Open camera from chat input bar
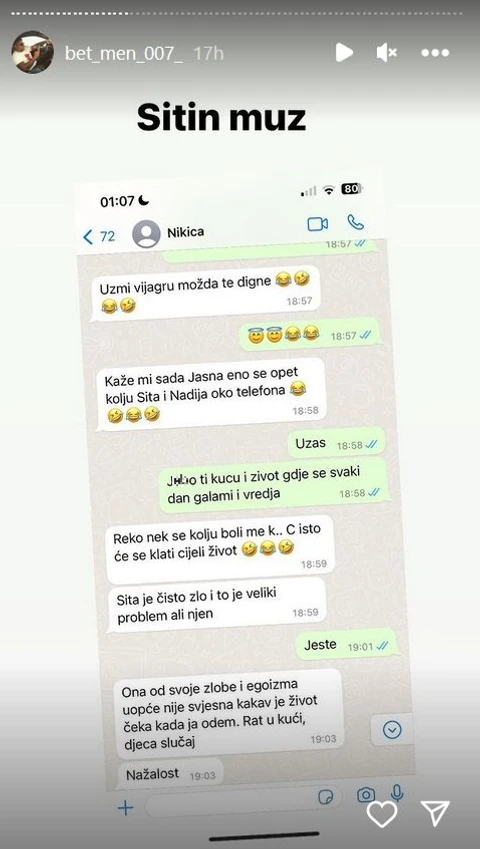 (x=366, y=795)
